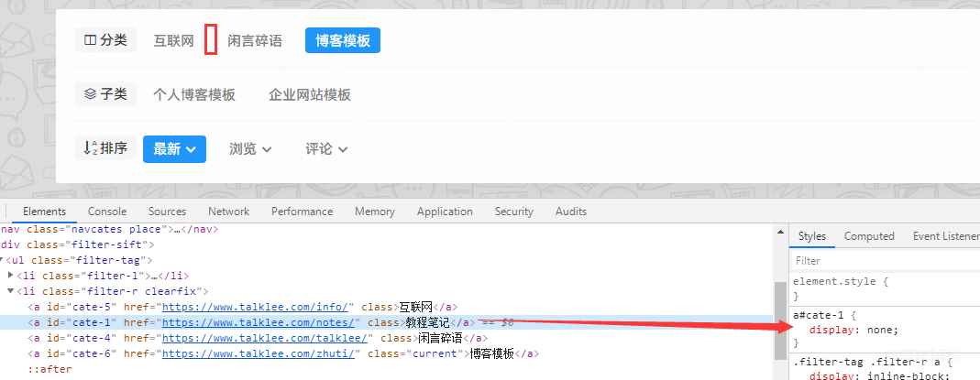Image resolution: width=980 pixels, height=380 pixels.
Task: Switch to the Console tab in DevTools
Action: [x=107, y=212]
